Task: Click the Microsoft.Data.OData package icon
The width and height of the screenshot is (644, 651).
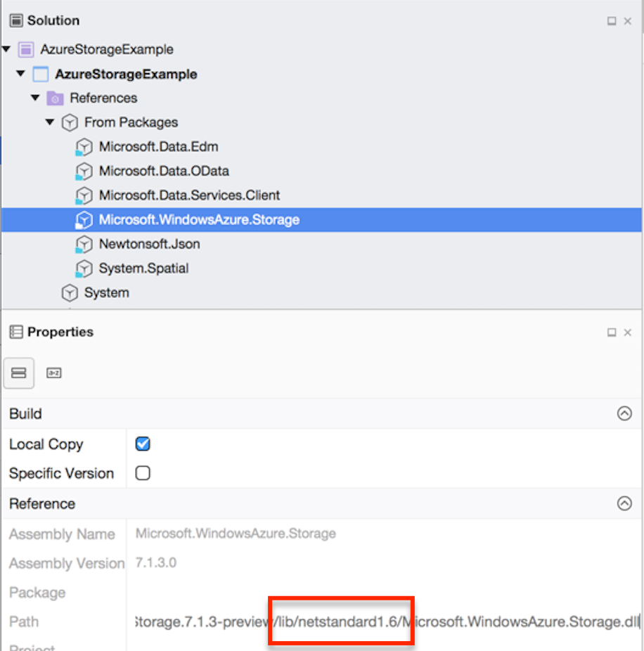Action: pyautogui.click(x=84, y=171)
